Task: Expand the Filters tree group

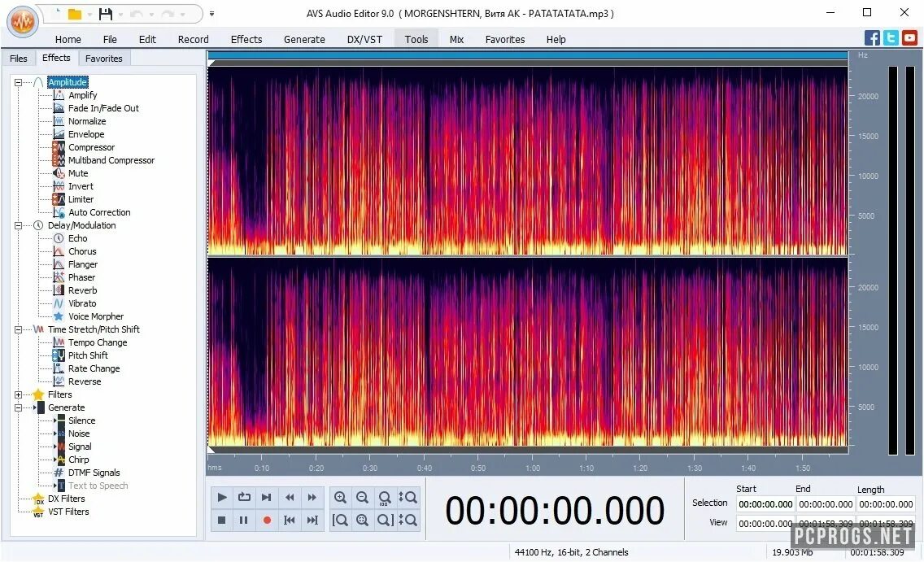Action: pyautogui.click(x=18, y=394)
